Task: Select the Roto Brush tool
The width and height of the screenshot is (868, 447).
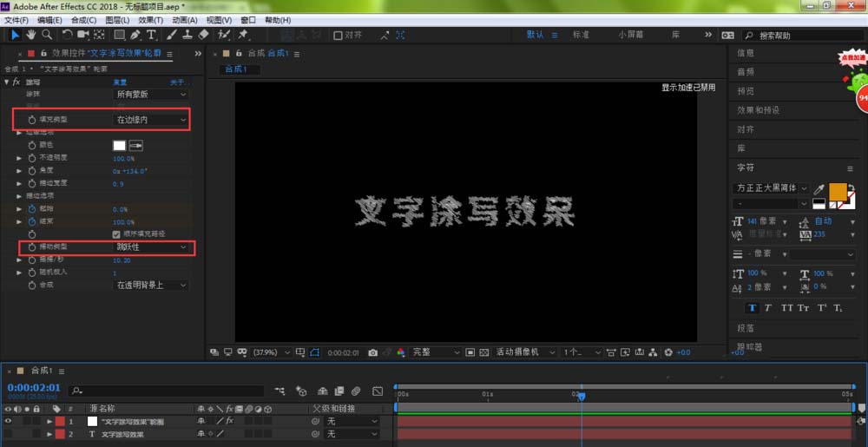Action: (224, 35)
